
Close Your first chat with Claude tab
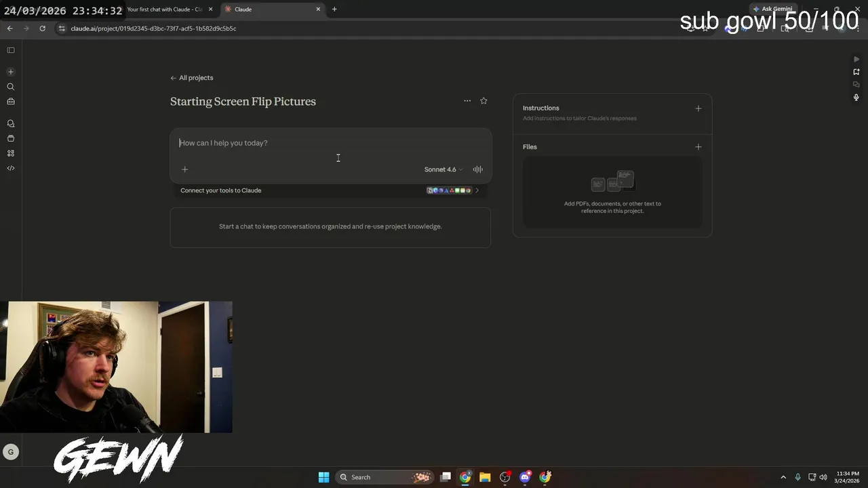tap(211, 9)
